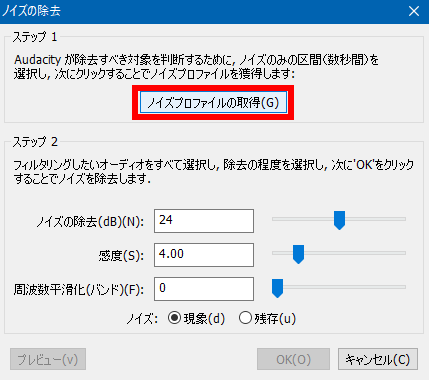Click the 感度 slider thumb
The width and height of the screenshot is (429, 380).
click(x=298, y=254)
